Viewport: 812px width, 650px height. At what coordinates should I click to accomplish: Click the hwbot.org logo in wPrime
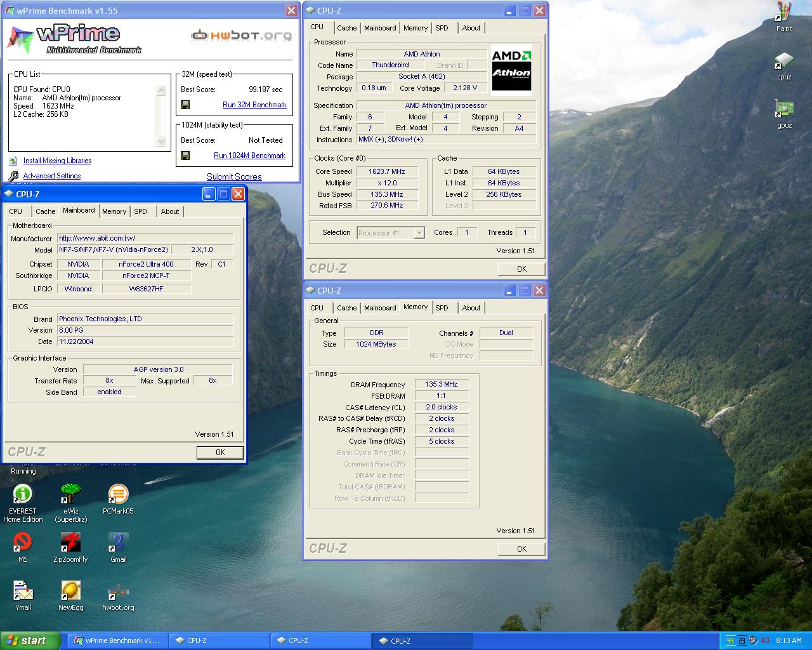(x=242, y=36)
